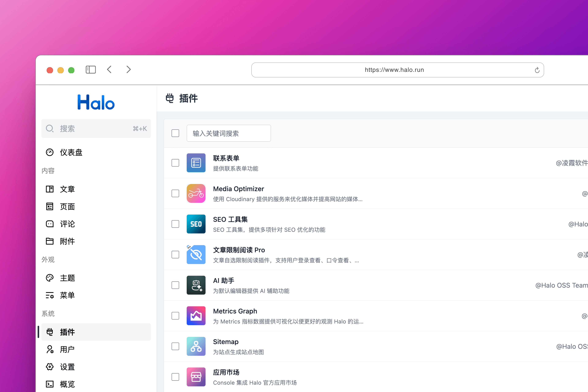Screen dimensions: 588x392
Task: Click author @Halo OSS Team on AI 助手
Action: tap(562, 285)
